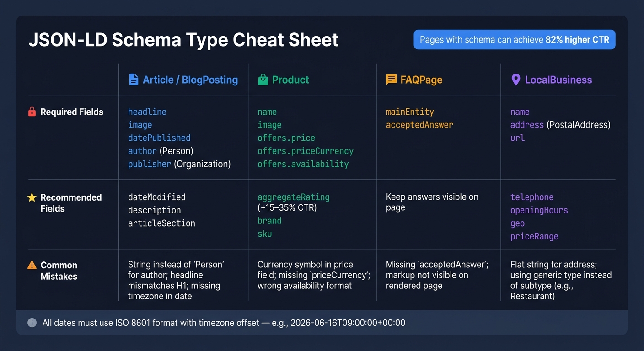The height and width of the screenshot is (351, 644).
Task: Click the image field under Article
Action: pos(140,125)
